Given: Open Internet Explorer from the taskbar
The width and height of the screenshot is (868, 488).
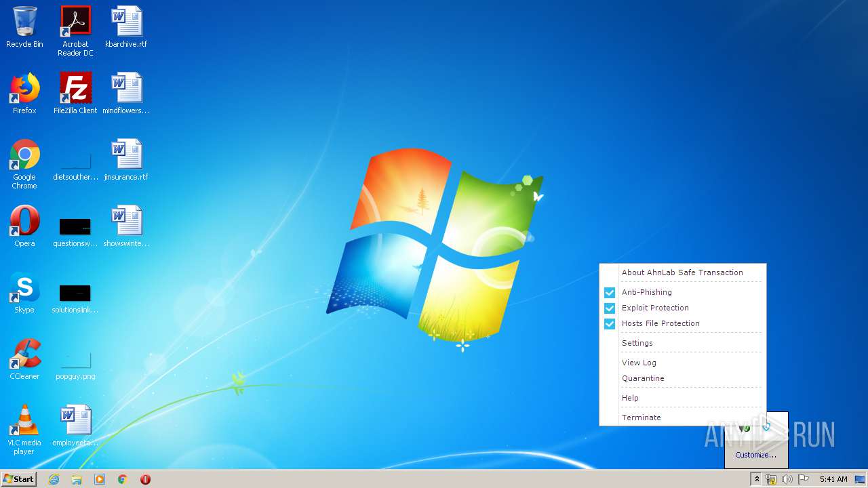Looking at the screenshot, I should (x=54, y=479).
